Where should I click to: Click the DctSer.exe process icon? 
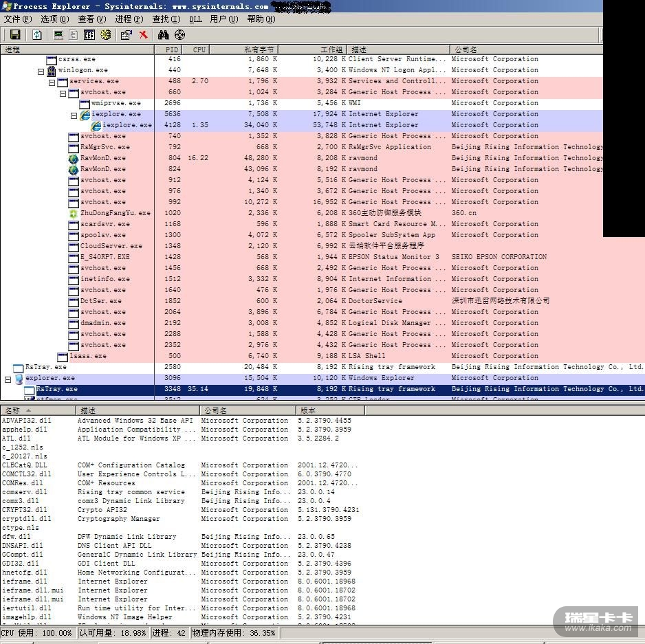(x=73, y=302)
